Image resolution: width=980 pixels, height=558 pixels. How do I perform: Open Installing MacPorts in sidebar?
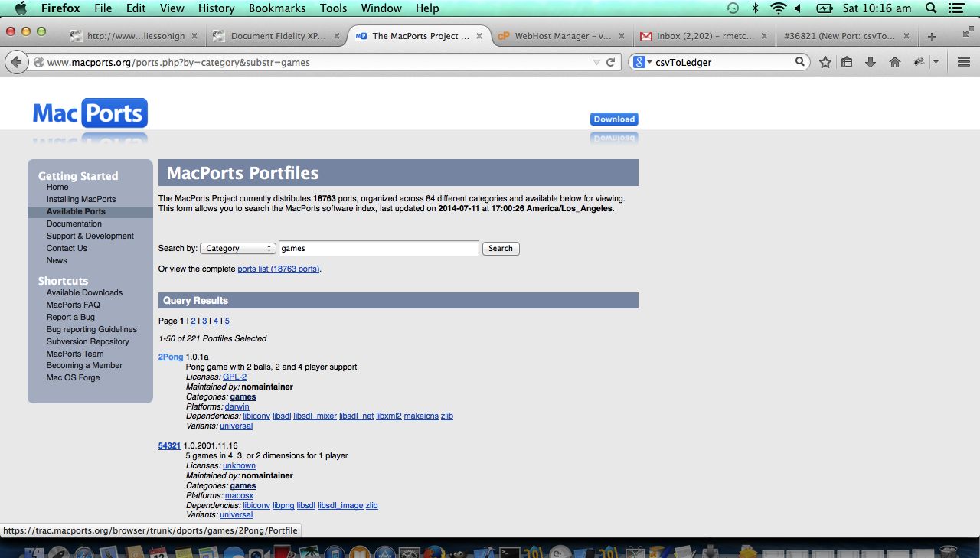pyautogui.click(x=81, y=199)
